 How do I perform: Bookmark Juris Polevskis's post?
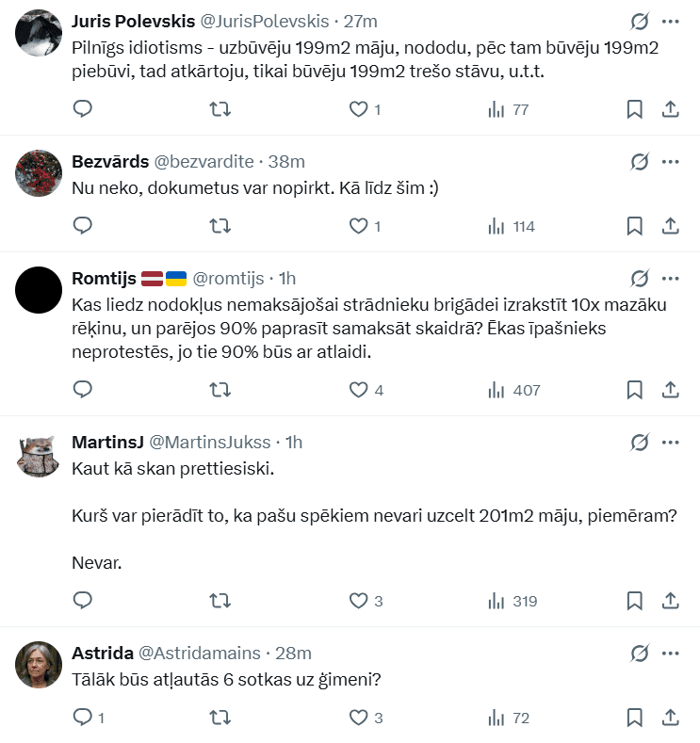[635, 109]
